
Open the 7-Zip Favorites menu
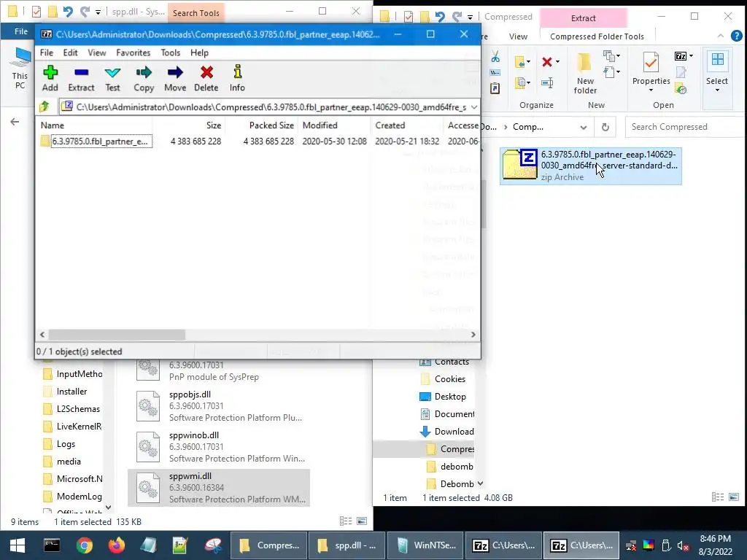[x=133, y=52]
